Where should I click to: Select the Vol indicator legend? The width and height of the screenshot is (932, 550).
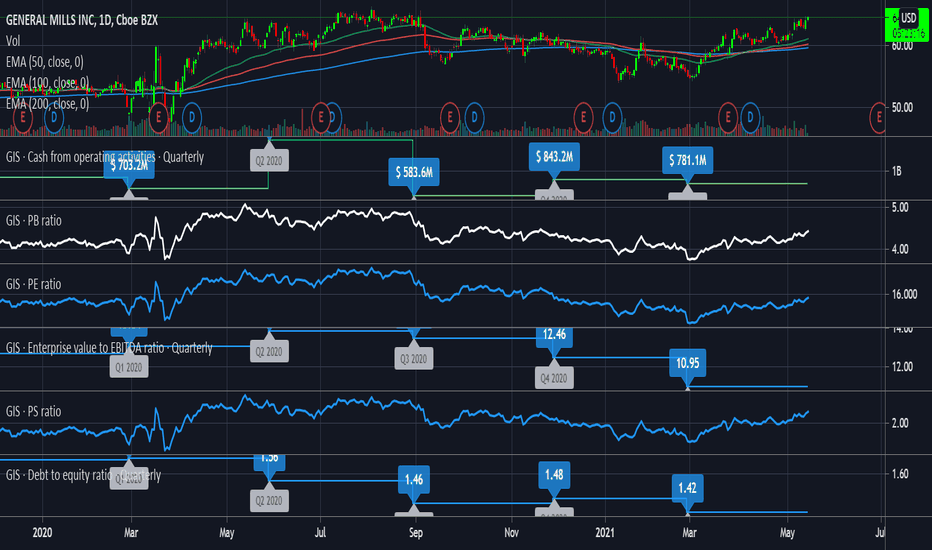[x=13, y=41]
